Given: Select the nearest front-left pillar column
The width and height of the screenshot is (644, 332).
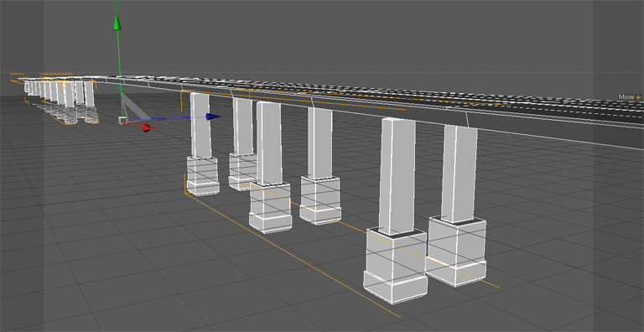Looking at the screenshot, I should (397, 176).
